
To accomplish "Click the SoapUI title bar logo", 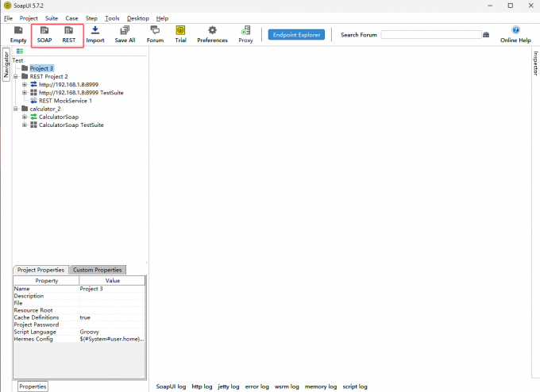I will tap(8, 6).
